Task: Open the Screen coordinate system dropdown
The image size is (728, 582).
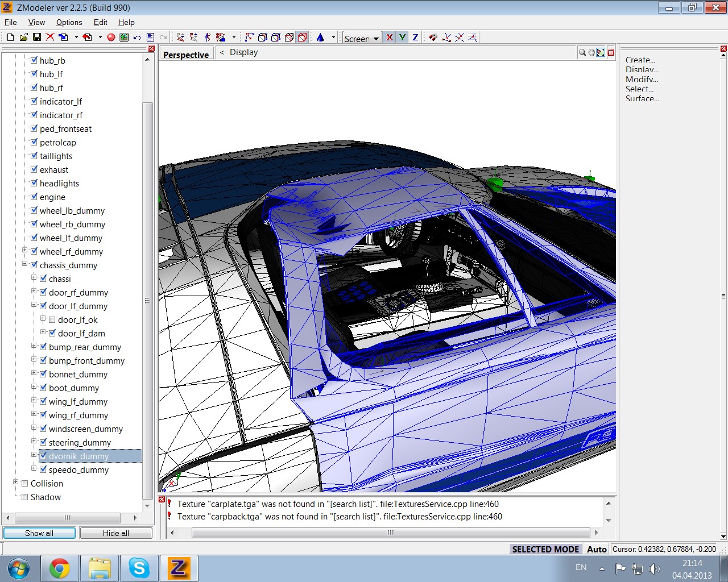Action: coord(362,38)
